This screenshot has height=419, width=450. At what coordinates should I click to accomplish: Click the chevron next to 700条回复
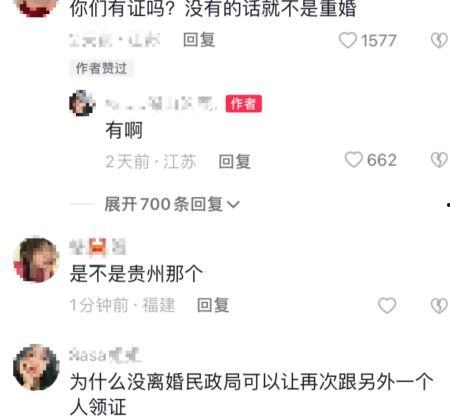point(233,204)
